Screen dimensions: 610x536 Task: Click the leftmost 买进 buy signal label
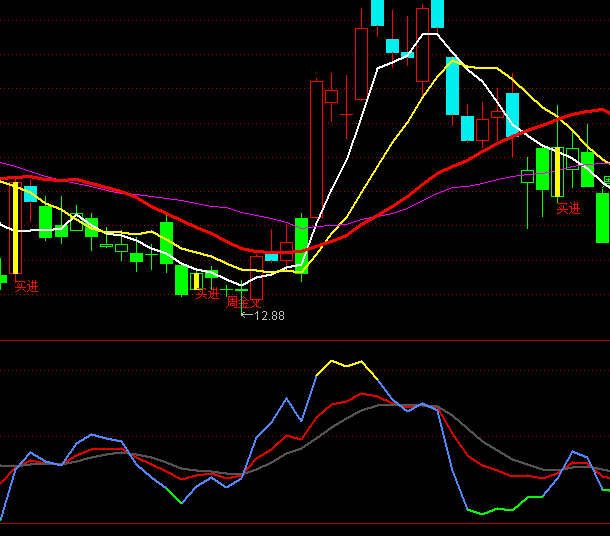click(26, 286)
